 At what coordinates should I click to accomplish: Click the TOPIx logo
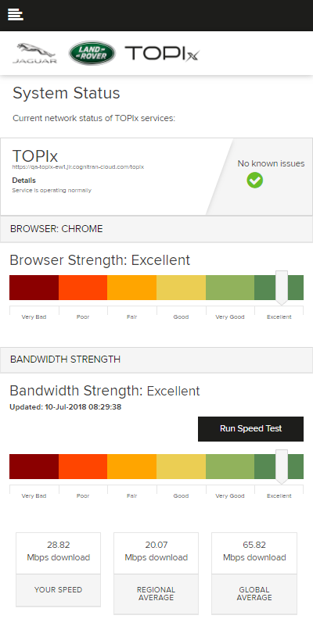pyautogui.click(x=162, y=53)
